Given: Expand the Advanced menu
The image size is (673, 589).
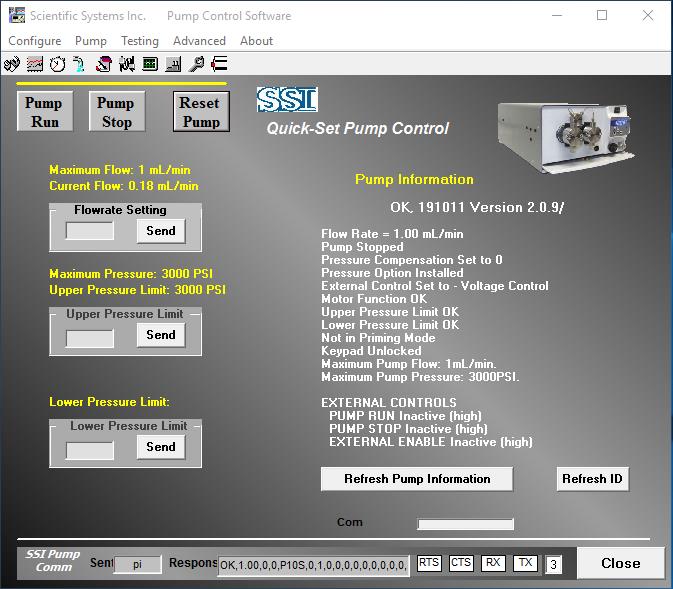Looking at the screenshot, I should click(x=199, y=41).
